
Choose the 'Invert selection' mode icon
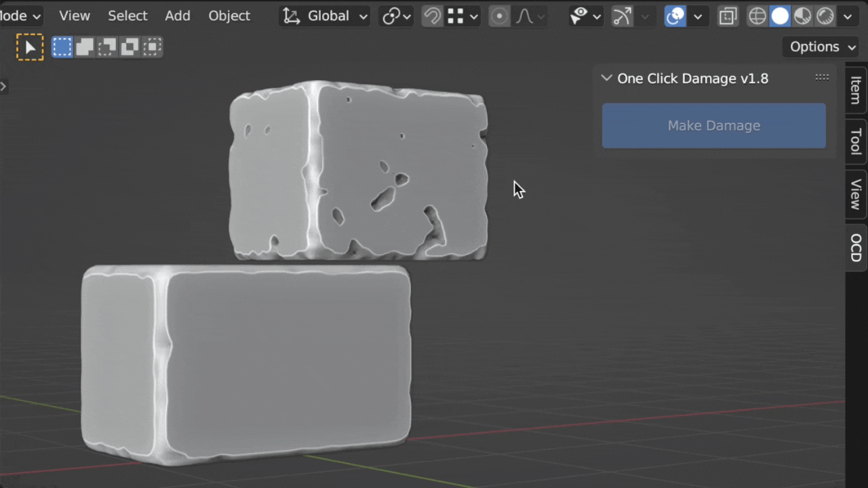[130, 47]
